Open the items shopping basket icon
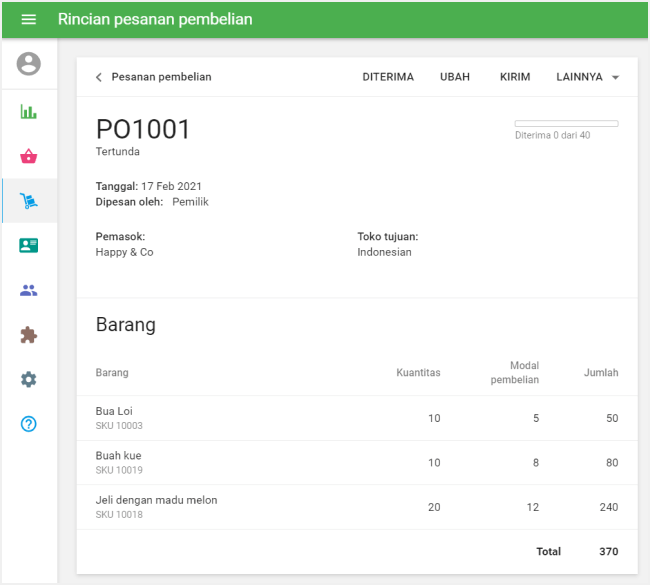 [29, 156]
